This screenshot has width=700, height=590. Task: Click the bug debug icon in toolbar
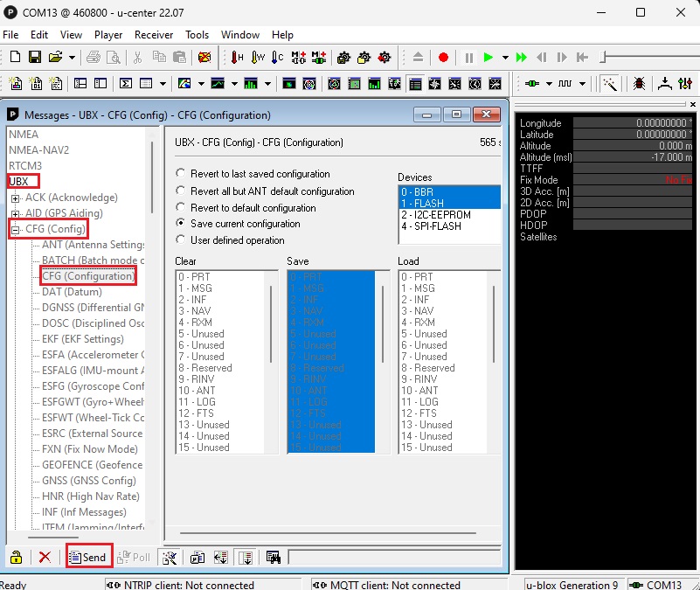(640, 84)
